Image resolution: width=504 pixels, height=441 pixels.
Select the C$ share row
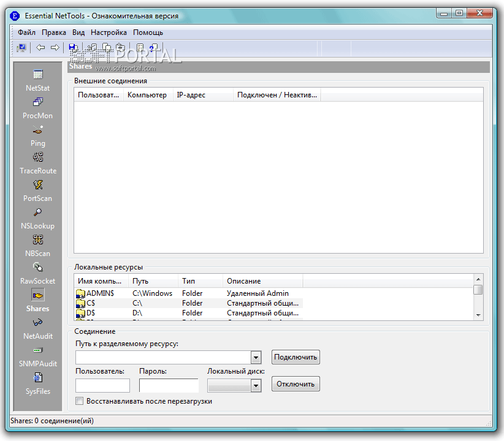[x=189, y=303]
